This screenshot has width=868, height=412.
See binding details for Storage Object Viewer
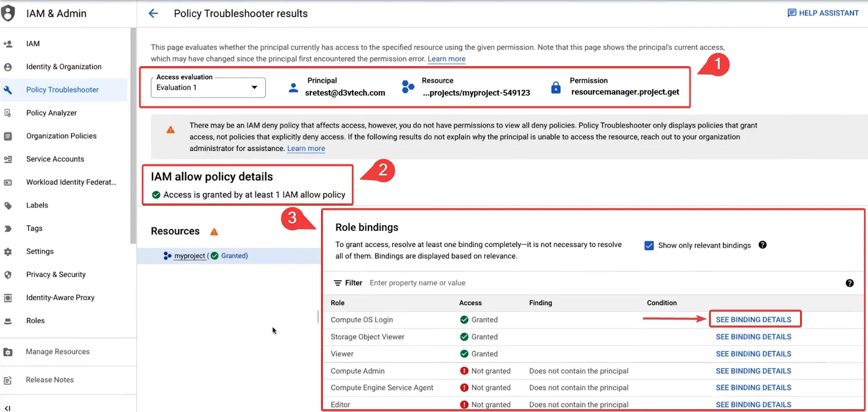754,337
